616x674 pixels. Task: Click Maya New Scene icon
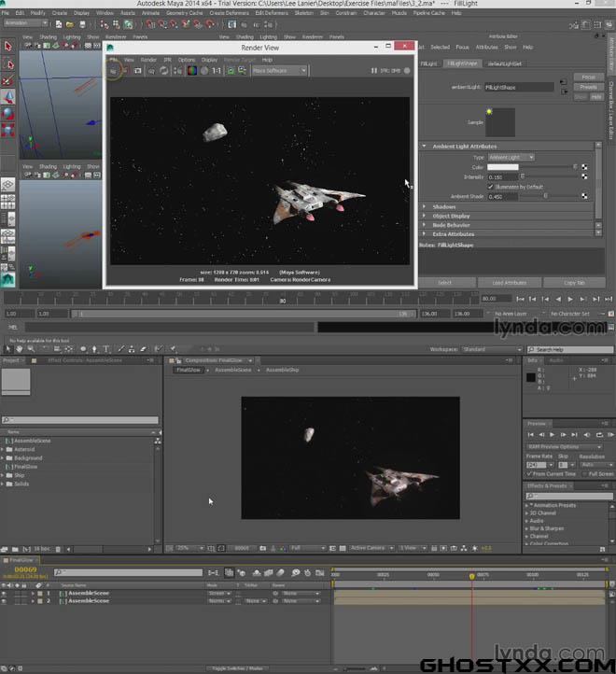(x=59, y=24)
